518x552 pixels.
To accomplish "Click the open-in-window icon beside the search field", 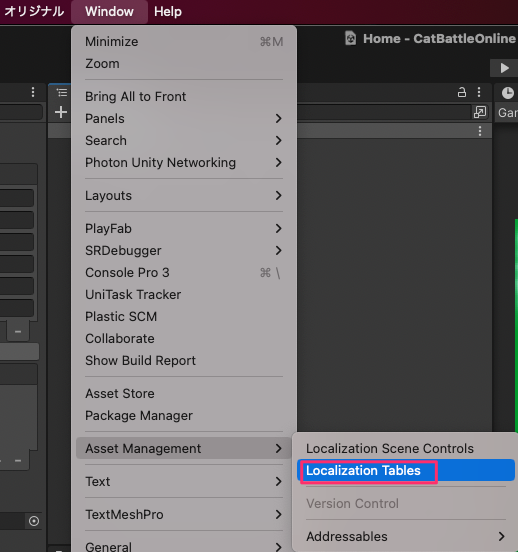I will 480,112.
